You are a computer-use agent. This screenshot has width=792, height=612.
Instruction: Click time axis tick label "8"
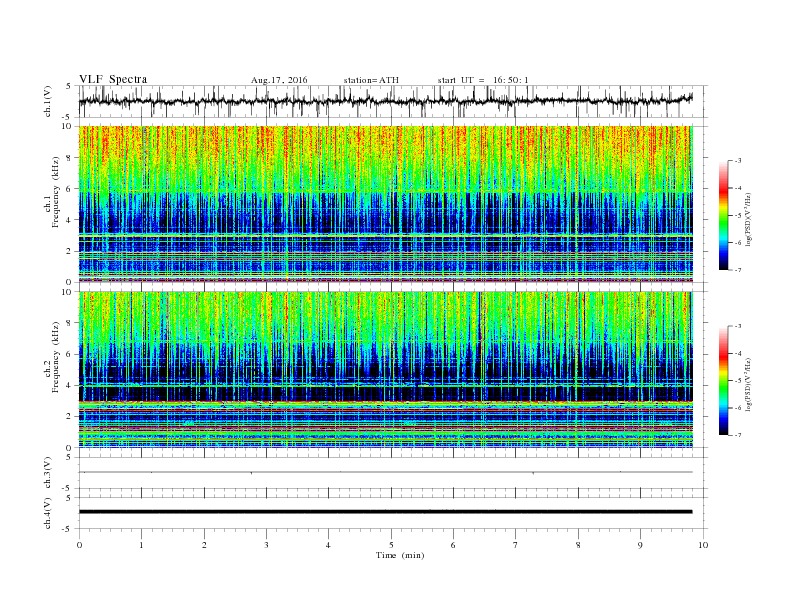578,545
